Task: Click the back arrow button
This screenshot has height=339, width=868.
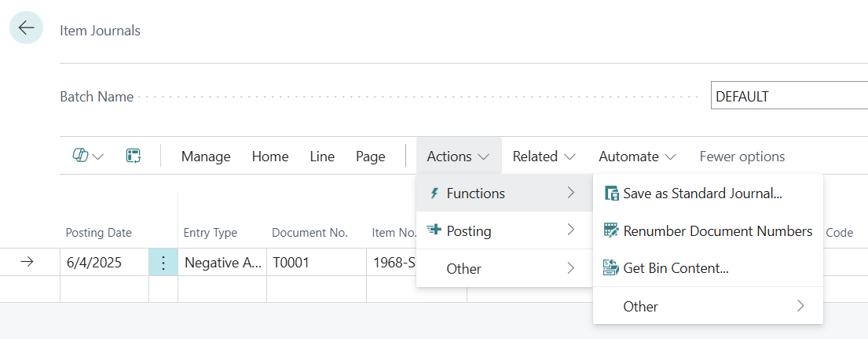Action: [x=27, y=28]
